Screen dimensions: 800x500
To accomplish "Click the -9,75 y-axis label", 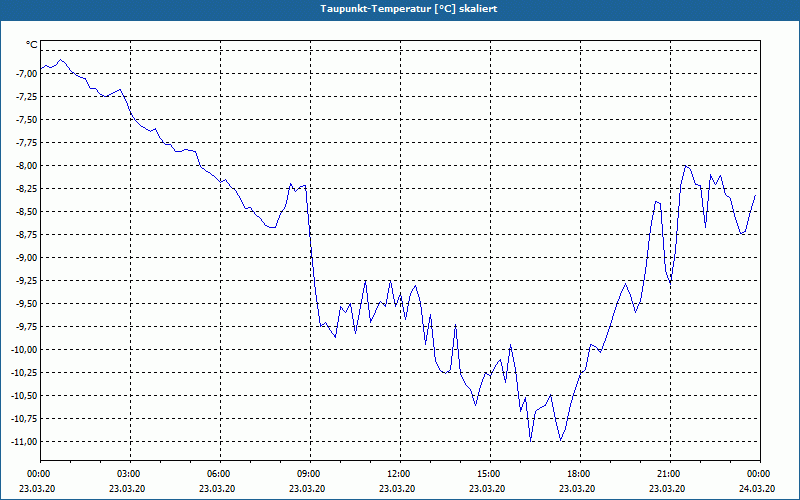I will click(x=27, y=326).
